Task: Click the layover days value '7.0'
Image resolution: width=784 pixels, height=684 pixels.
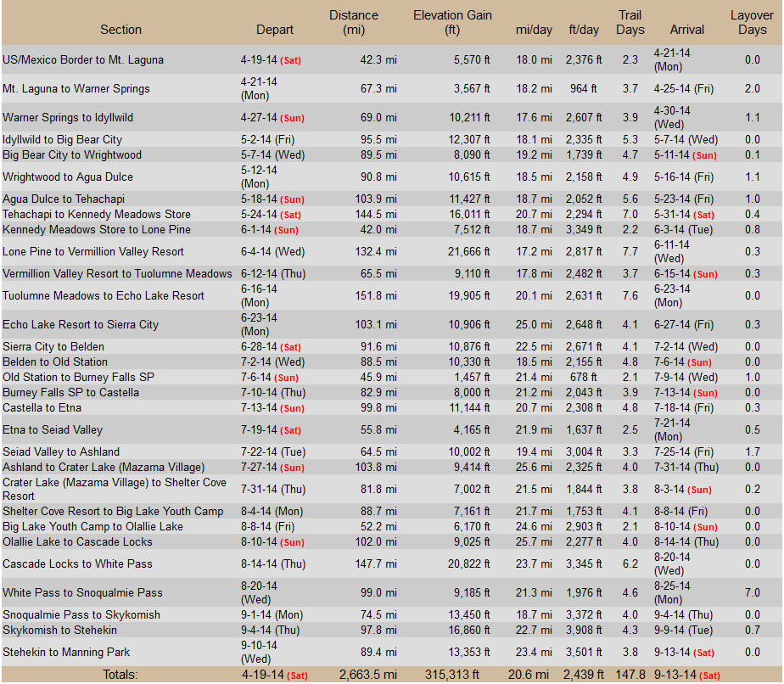Action: click(752, 593)
